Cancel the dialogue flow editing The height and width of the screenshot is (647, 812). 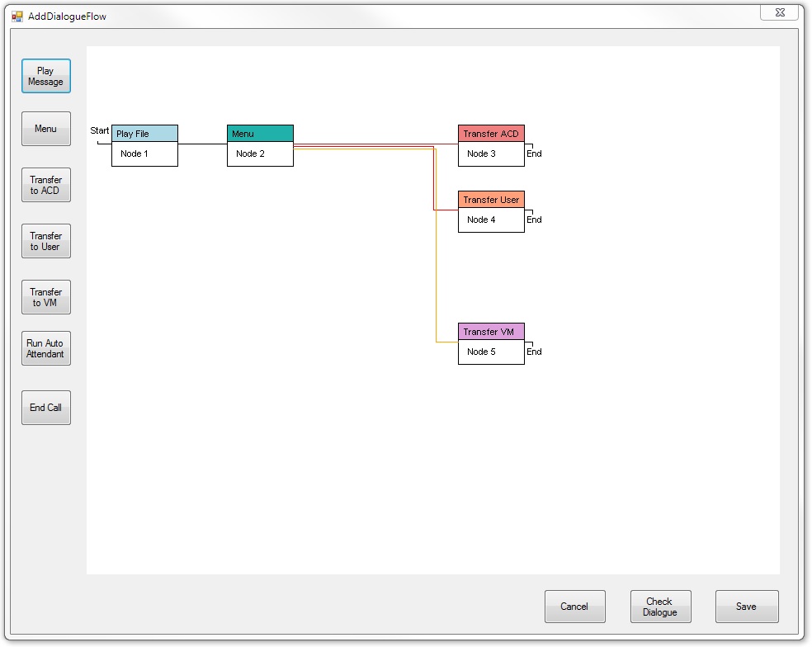pyautogui.click(x=574, y=607)
